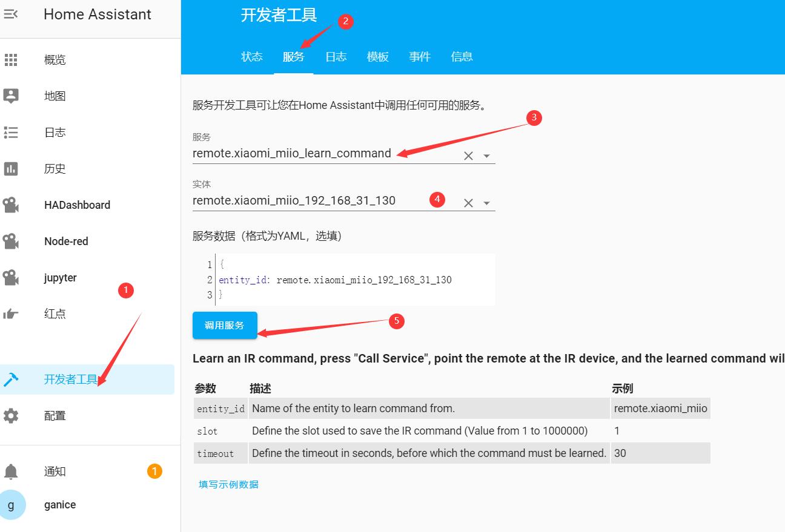The image size is (785, 532).
Task: View the 历史 history panel
Action: coord(55,168)
